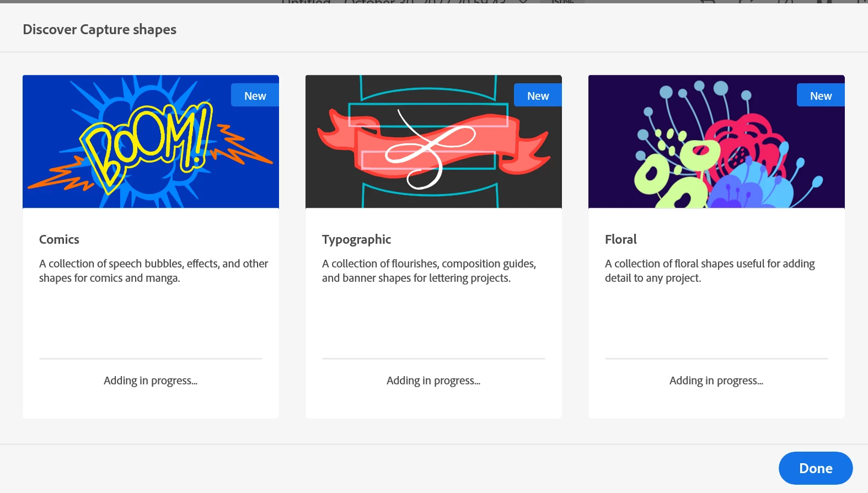Click the Floral progress bar
868x493 pixels.
(716, 358)
